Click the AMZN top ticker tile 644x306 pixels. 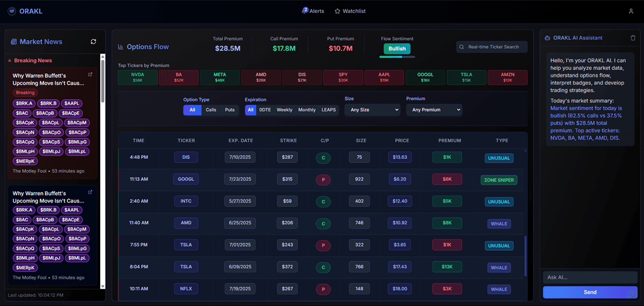(508, 77)
